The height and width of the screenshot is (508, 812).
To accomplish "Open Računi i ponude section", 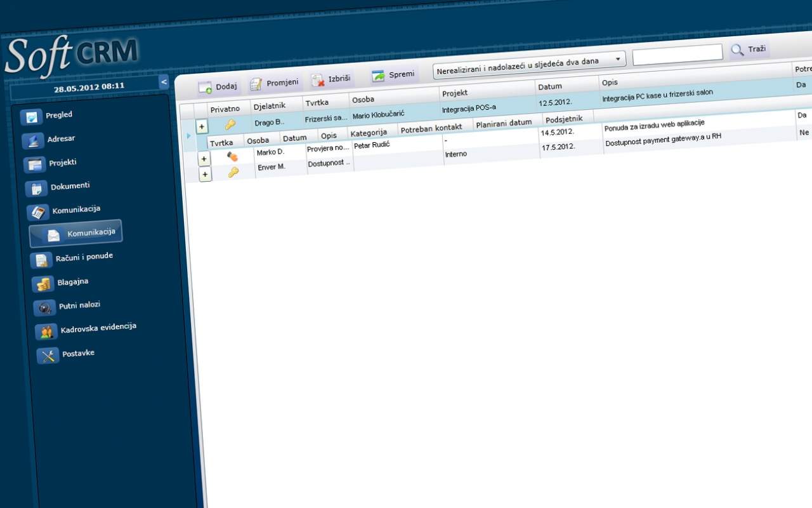I will (72, 258).
